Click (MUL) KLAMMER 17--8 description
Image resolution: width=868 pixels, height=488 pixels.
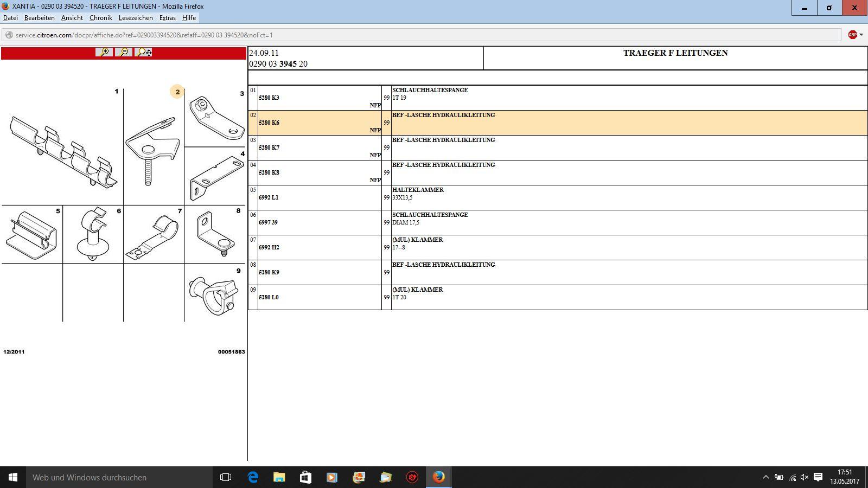(417, 244)
